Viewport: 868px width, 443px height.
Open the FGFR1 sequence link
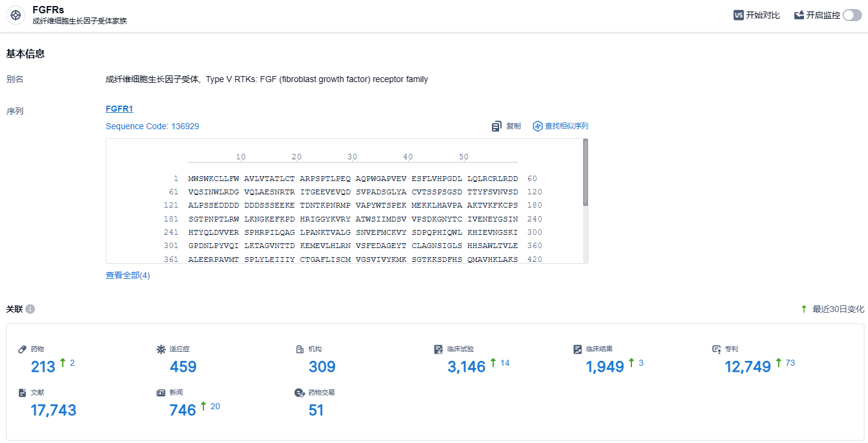pos(119,109)
